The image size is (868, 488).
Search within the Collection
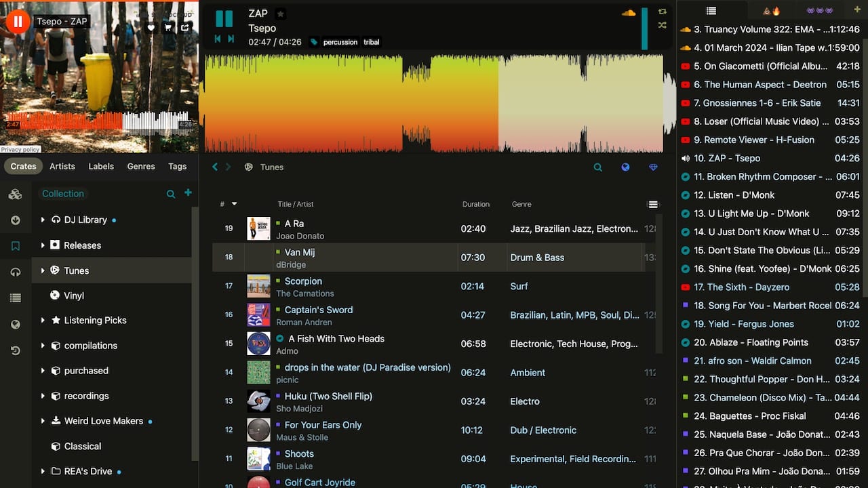coord(171,195)
